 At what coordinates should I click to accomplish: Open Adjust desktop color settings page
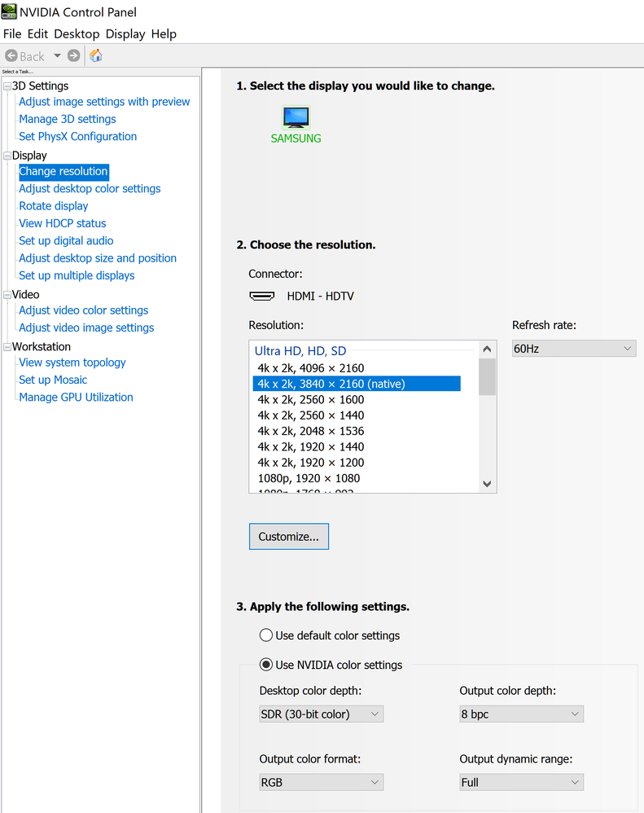(x=90, y=189)
